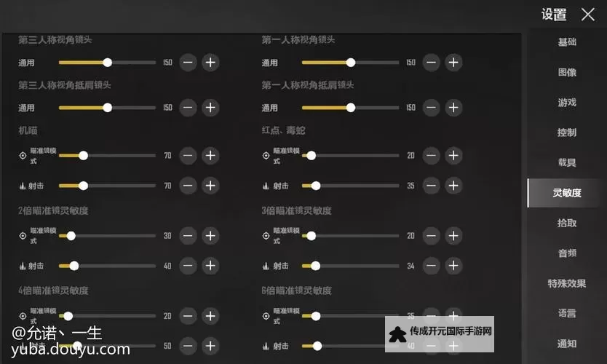Click minus for 机瞄 scope mode sensitivity
This screenshot has width=607, height=364.
(188, 156)
